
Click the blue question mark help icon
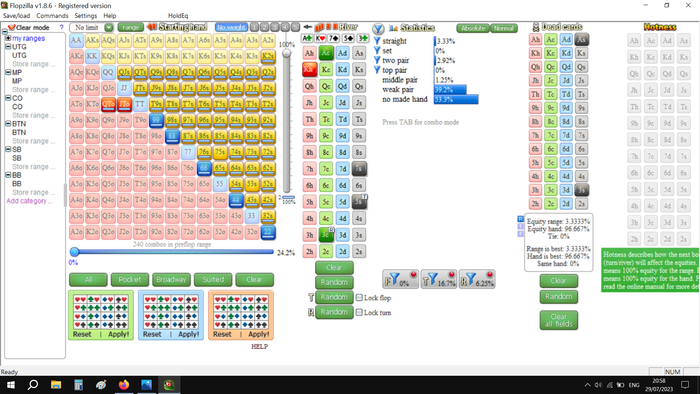coord(61,28)
